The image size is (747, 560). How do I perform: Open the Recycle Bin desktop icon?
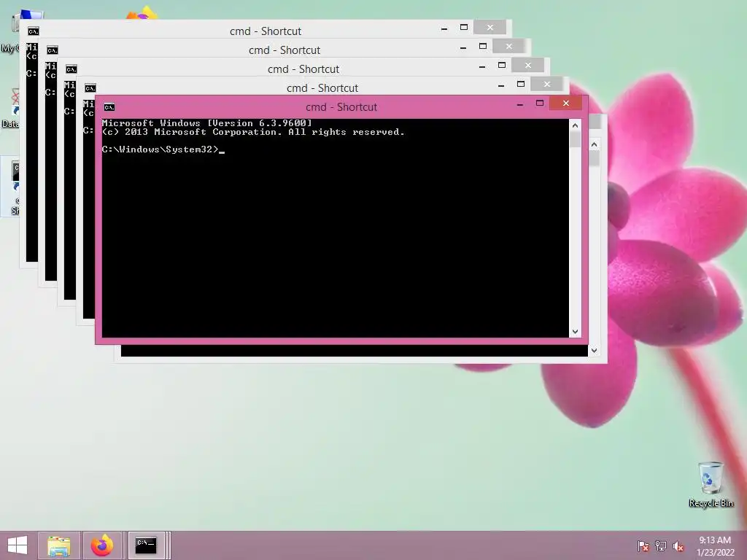pyautogui.click(x=711, y=484)
